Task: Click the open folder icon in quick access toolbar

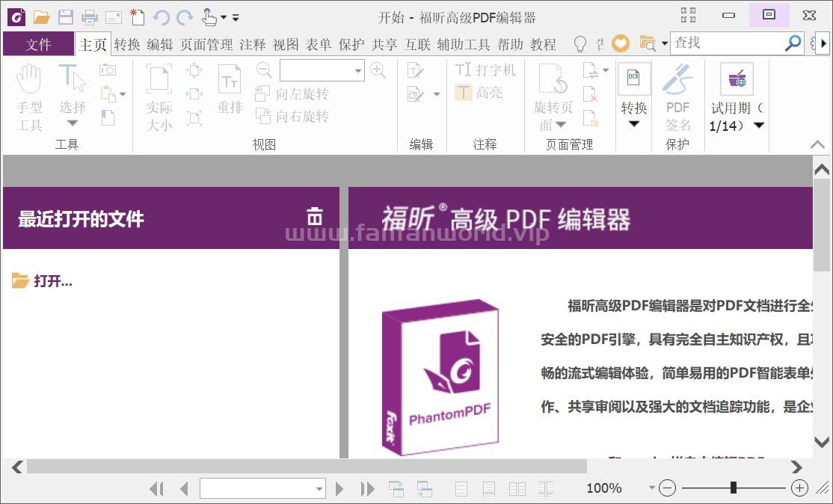Action: 41,16
